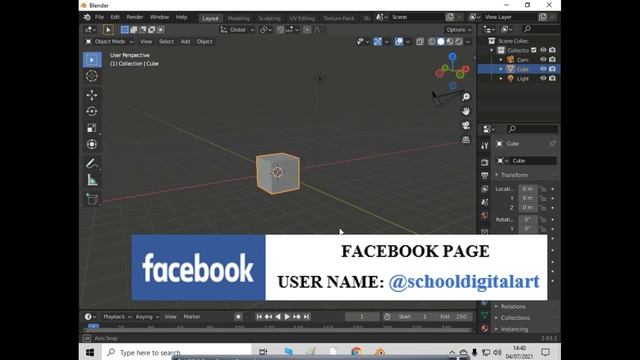Enable solid viewport shading mode

coord(441,42)
